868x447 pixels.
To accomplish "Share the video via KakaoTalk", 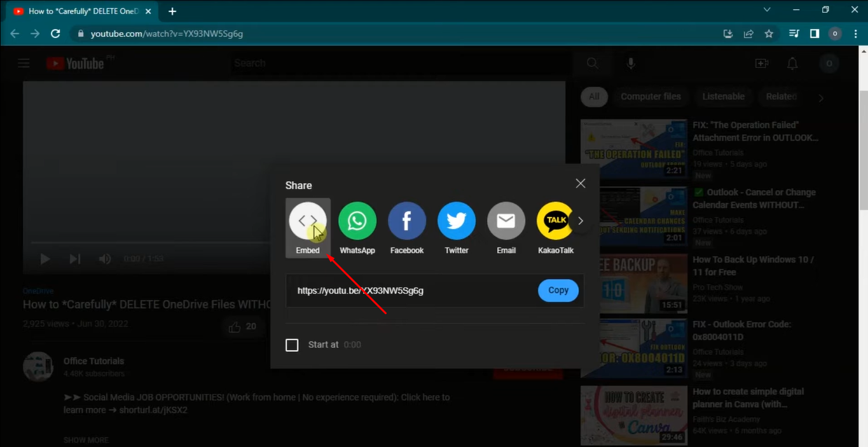I will [x=555, y=220].
